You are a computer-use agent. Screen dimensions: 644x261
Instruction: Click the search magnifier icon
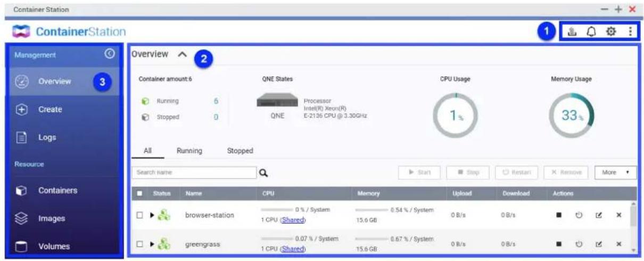point(263,173)
